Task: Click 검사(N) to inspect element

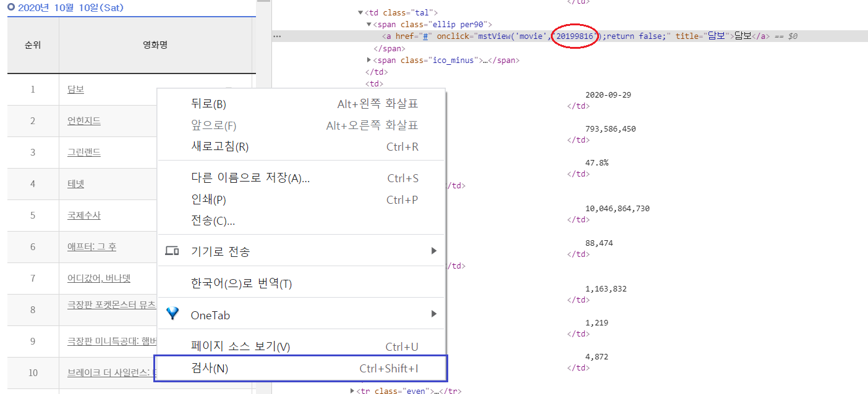Action: pos(300,369)
